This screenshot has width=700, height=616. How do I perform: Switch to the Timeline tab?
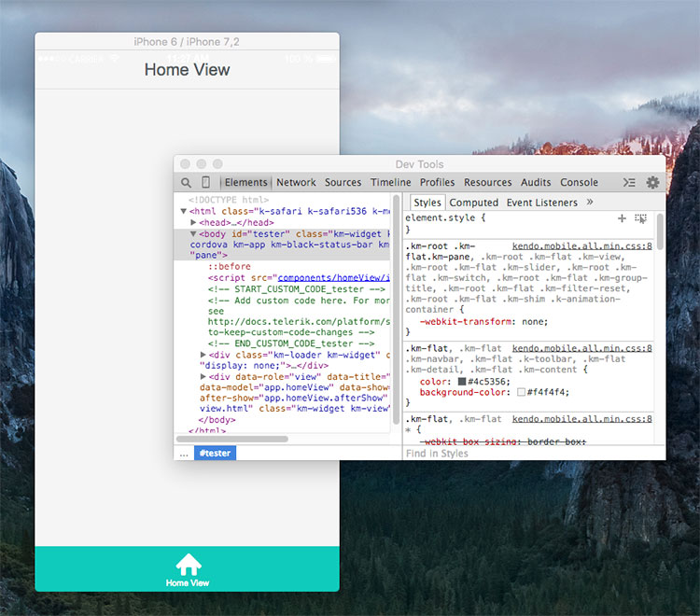[391, 182]
